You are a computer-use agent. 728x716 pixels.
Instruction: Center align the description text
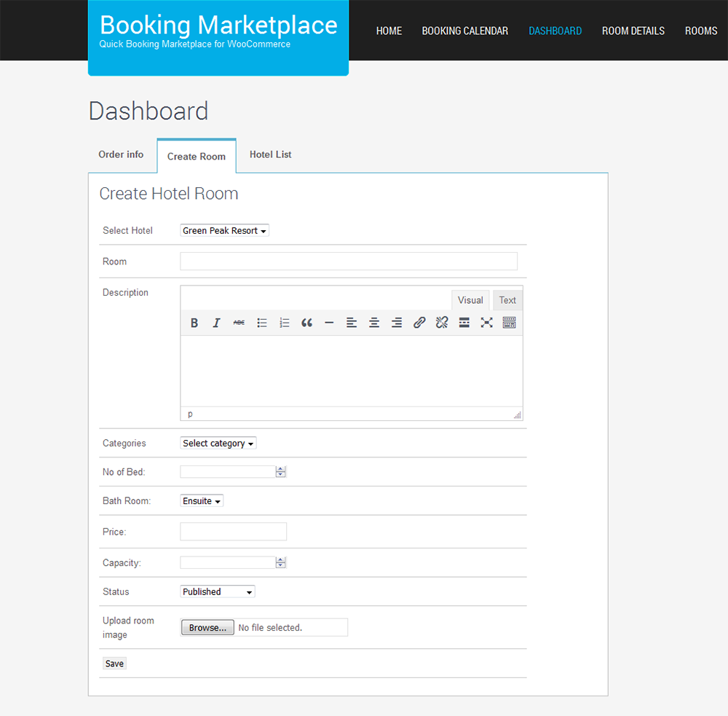coord(373,323)
